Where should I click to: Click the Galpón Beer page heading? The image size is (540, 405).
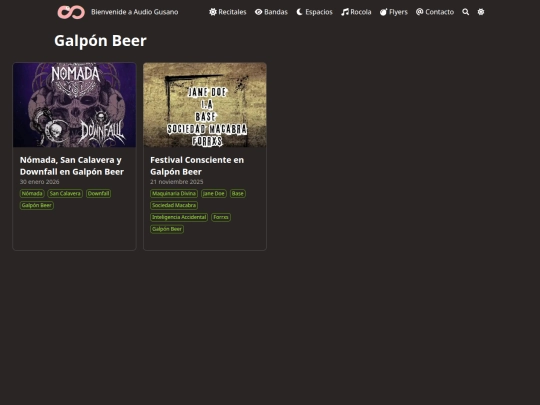click(x=100, y=41)
